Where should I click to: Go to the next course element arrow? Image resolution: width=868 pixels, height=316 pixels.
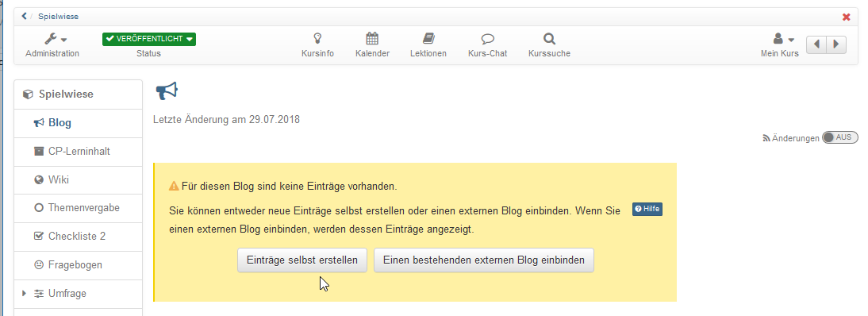pos(836,44)
